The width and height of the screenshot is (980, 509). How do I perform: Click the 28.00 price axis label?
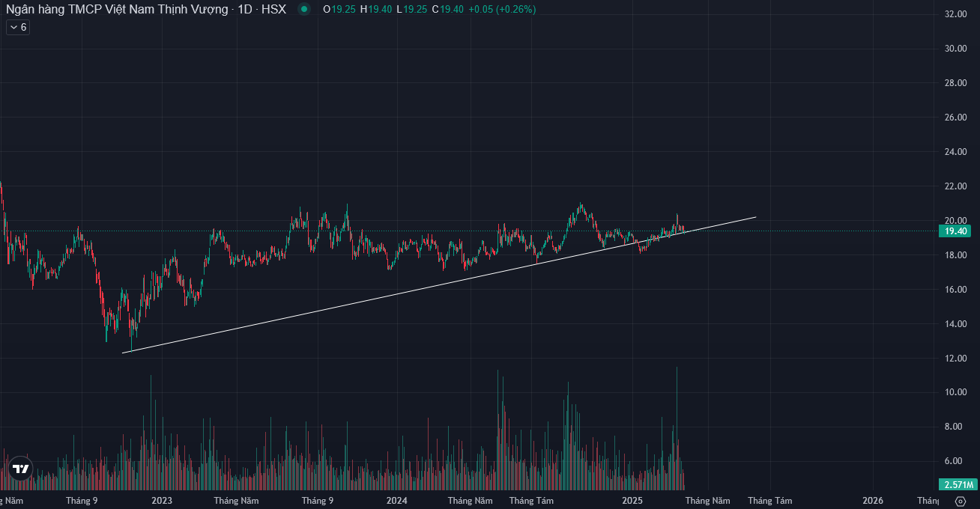[955, 83]
